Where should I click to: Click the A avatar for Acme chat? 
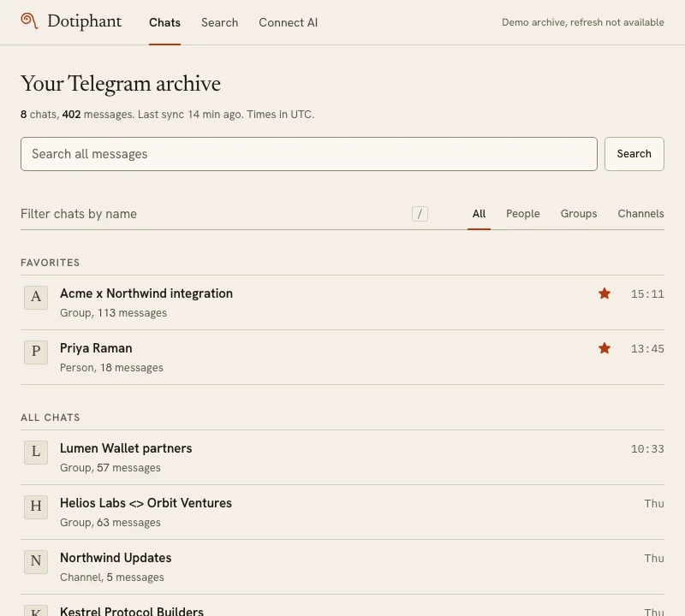coord(36,297)
